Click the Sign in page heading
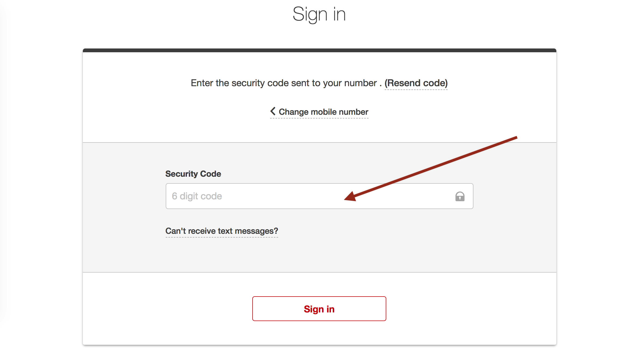 (x=319, y=14)
